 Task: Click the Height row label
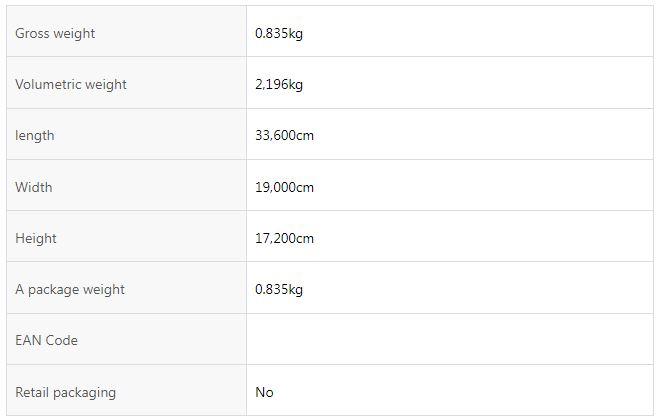36,238
